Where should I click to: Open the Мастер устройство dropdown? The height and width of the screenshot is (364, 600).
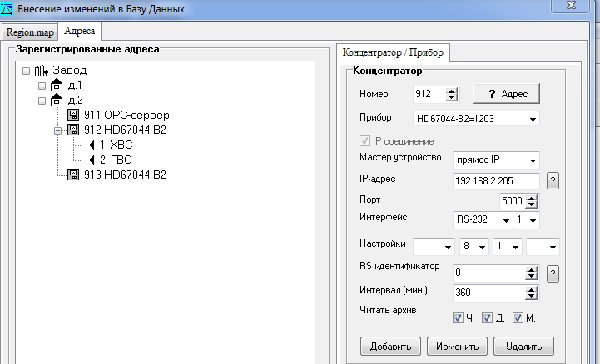pyautogui.click(x=532, y=160)
